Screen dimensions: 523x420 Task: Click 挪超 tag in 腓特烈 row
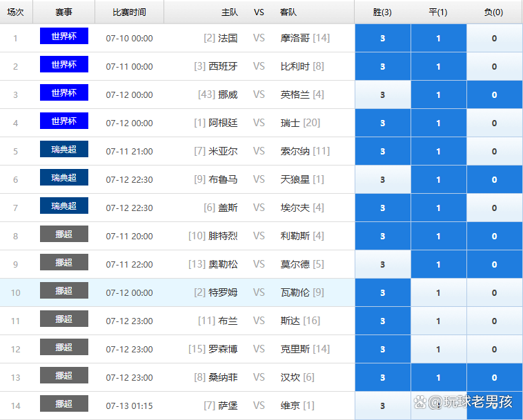coord(64,234)
